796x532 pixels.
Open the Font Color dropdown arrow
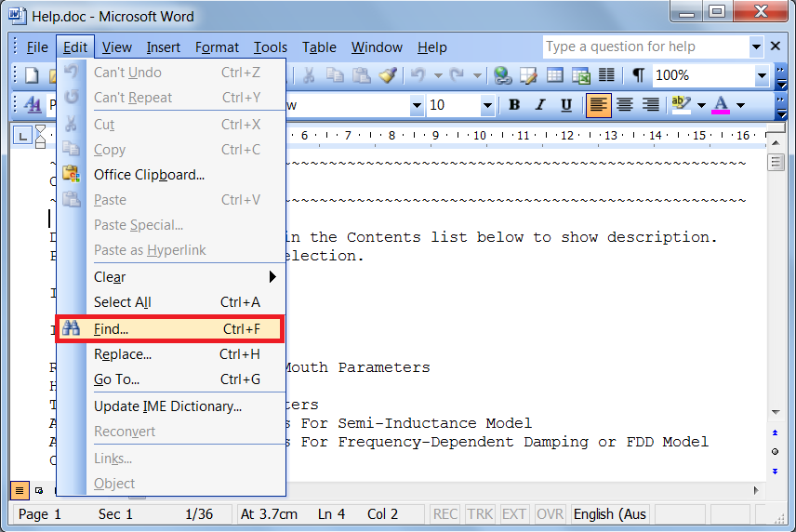pyautogui.click(x=740, y=106)
